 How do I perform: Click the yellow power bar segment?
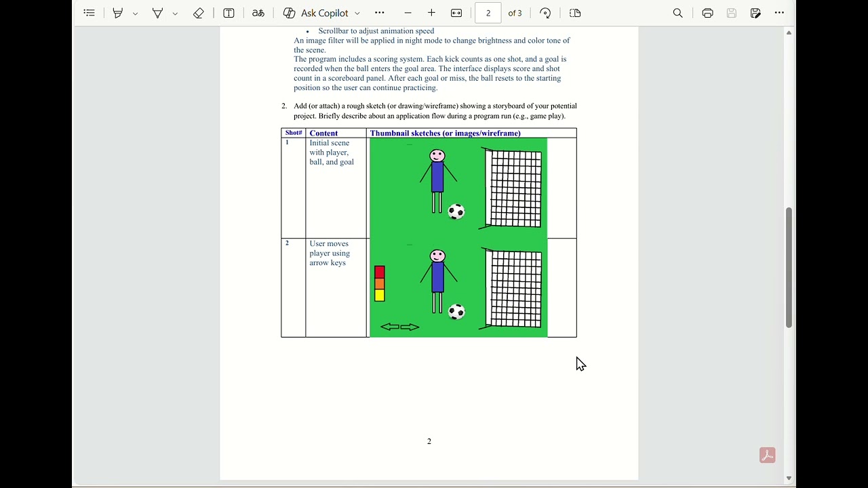click(380, 296)
